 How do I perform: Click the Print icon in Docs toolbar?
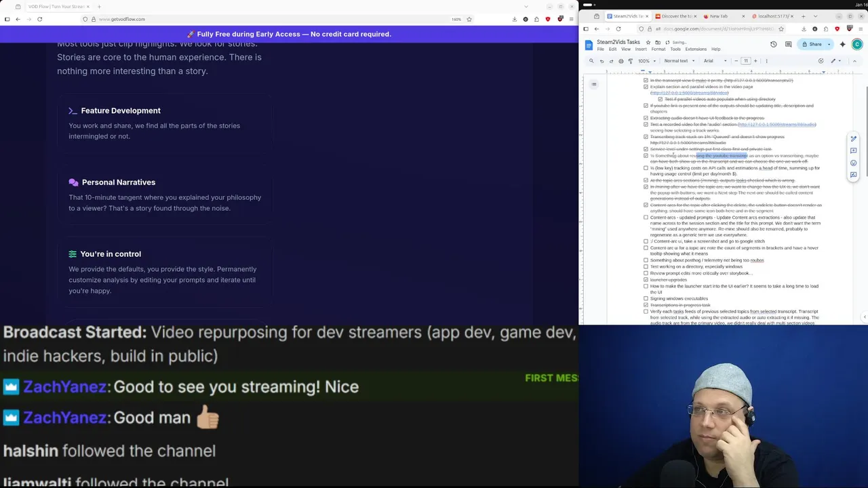tap(620, 61)
